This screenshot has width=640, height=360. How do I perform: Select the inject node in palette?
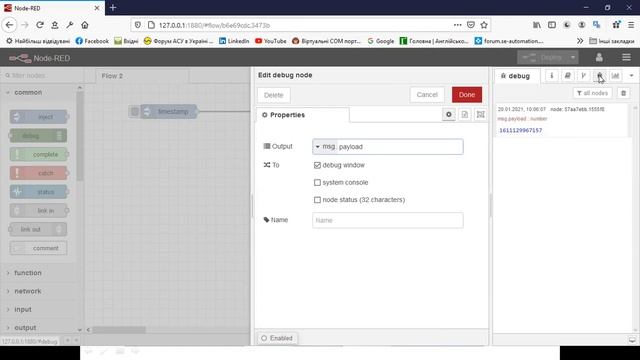click(38, 117)
